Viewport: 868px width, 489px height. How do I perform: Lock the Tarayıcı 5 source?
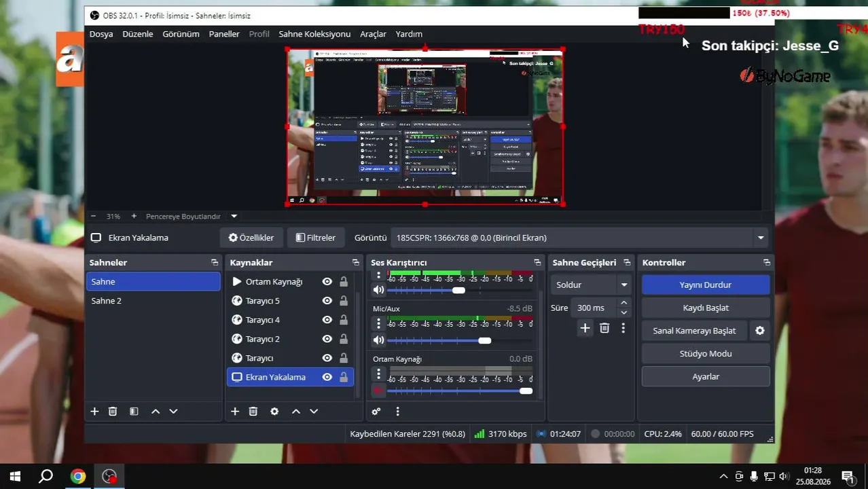[x=344, y=301]
